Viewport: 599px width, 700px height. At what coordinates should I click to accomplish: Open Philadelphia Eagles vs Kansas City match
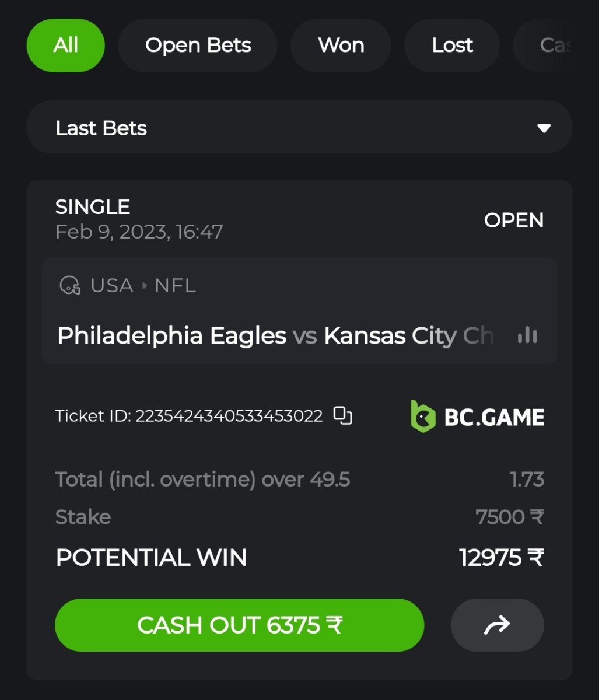[275, 336]
